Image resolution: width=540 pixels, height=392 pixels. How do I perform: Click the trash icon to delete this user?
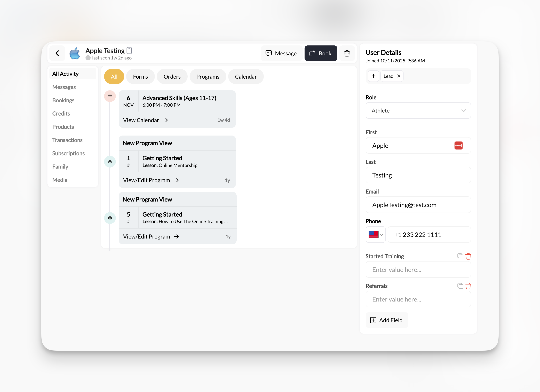pyautogui.click(x=347, y=53)
